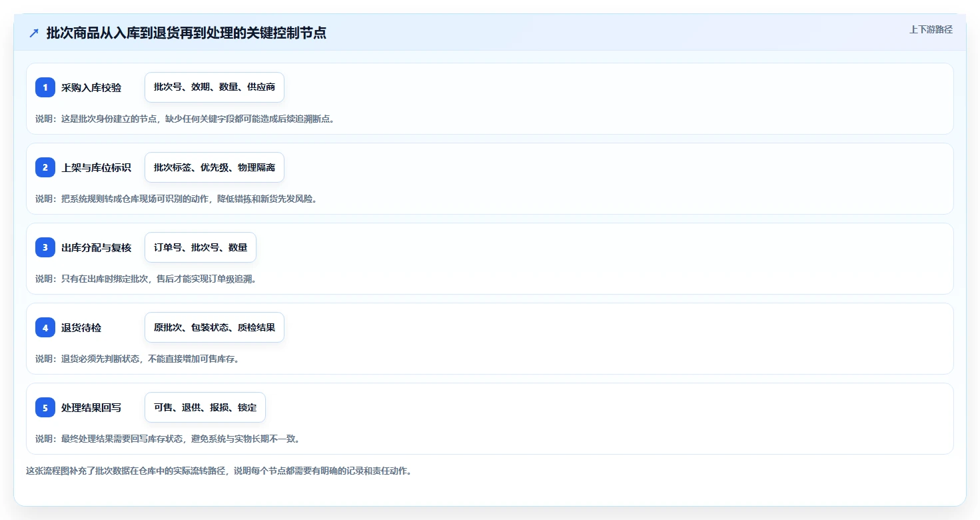Click the 上下游路径 label
Screen dimensions: 980x520
pyautogui.click(x=931, y=29)
